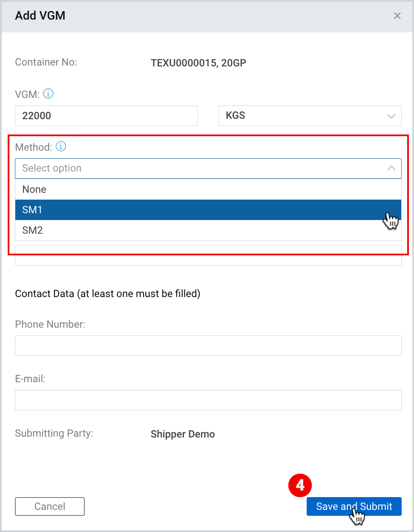Click the container number TEXU0000015, 20GP
The height and width of the screenshot is (532, 414).
click(198, 63)
